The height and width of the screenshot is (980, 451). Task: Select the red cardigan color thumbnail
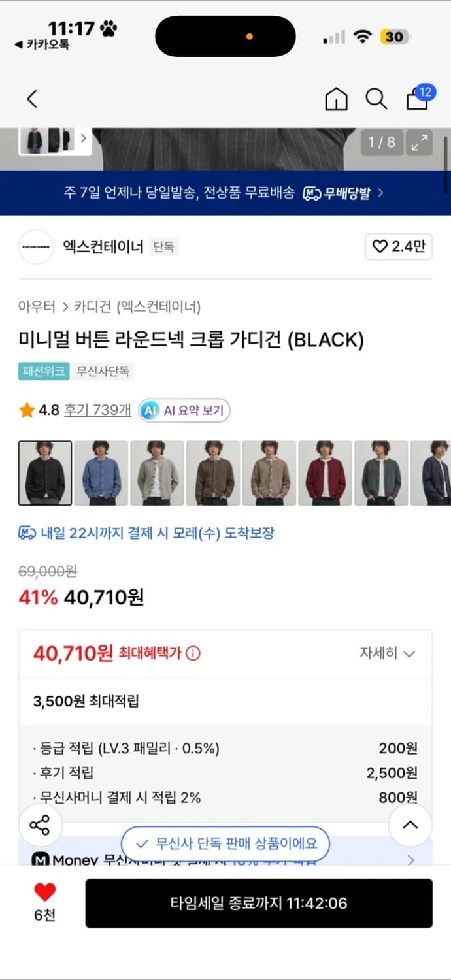tap(326, 472)
